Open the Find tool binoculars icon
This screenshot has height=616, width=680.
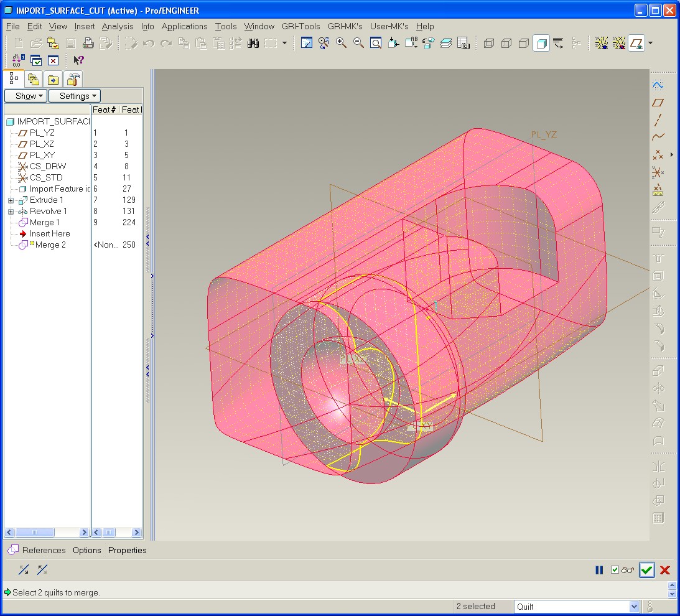coord(253,43)
